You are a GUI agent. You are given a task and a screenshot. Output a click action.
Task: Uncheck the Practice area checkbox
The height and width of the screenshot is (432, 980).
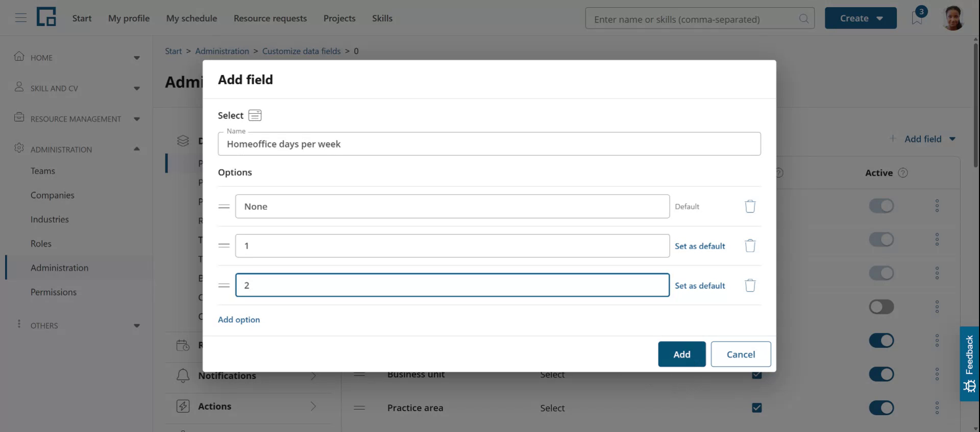pyautogui.click(x=757, y=408)
